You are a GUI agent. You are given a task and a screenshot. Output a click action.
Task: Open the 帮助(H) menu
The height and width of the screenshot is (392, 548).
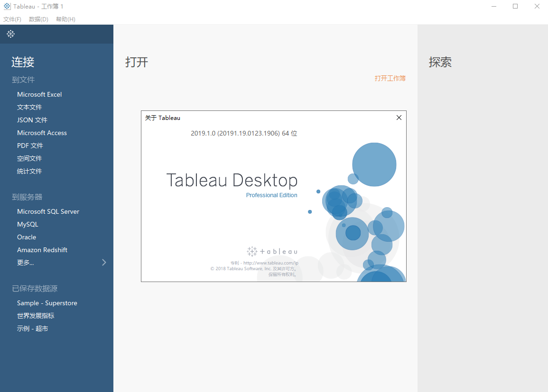[x=65, y=19]
